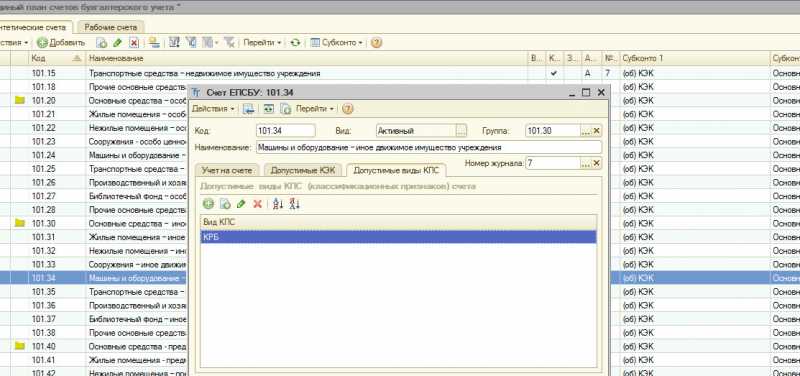
Task: Open the Субконто dropdown menu
Action: [337, 43]
